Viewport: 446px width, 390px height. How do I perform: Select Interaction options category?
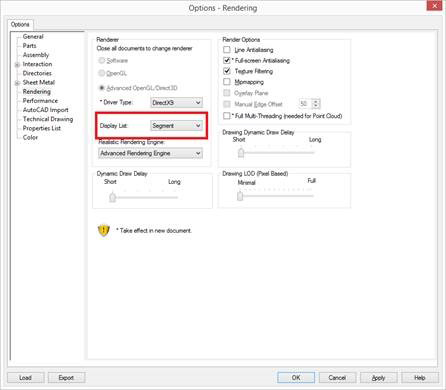click(37, 64)
